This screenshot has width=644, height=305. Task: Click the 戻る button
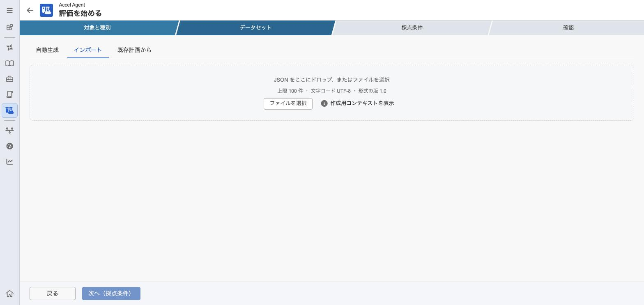pos(53,294)
